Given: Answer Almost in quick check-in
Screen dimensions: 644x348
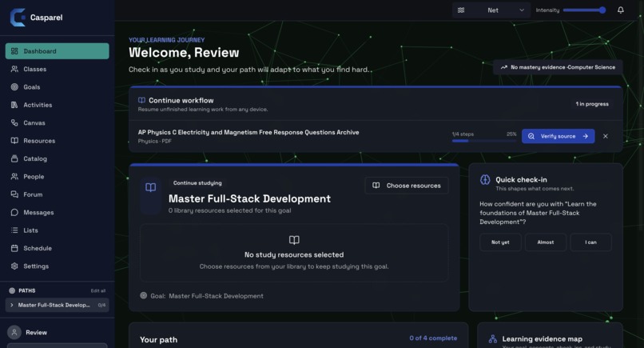Looking at the screenshot, I should 546,242.
